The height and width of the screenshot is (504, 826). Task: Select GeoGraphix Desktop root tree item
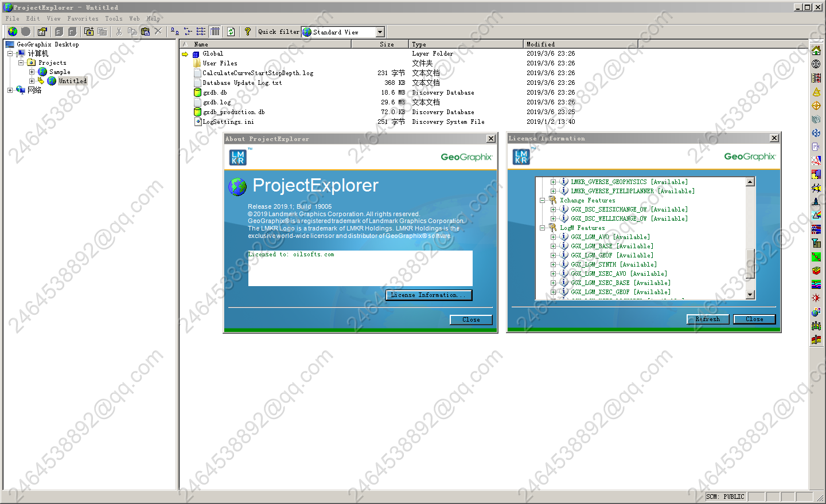click(x=48, y=44)
